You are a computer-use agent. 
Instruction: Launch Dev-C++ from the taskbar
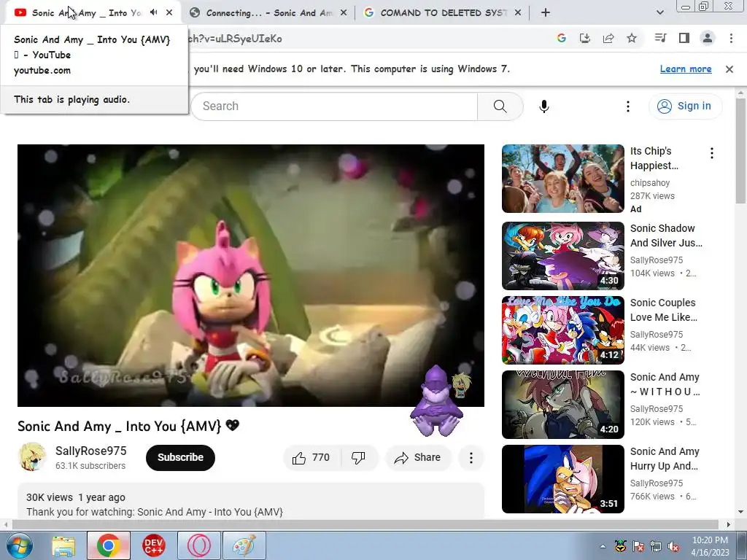(153, 545)
